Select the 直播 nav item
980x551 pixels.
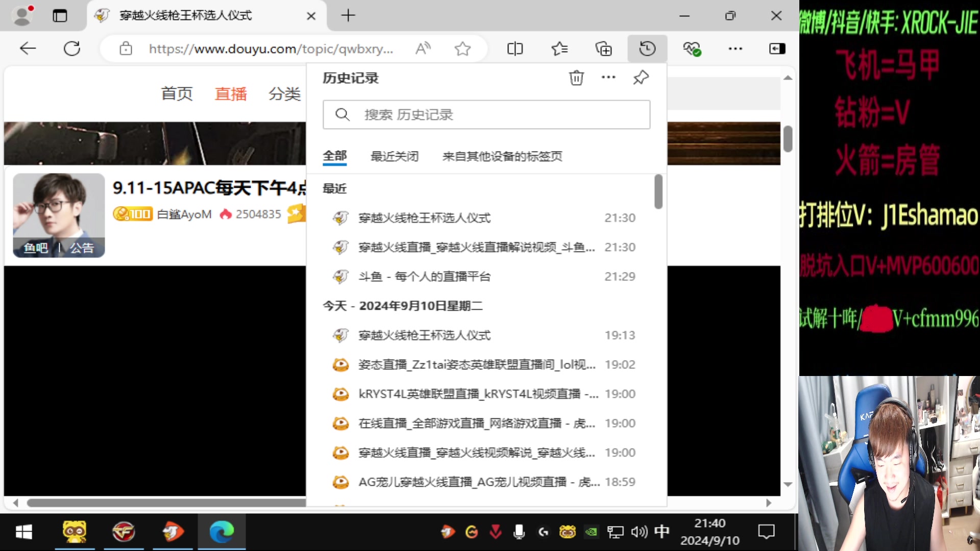(231, 94)
